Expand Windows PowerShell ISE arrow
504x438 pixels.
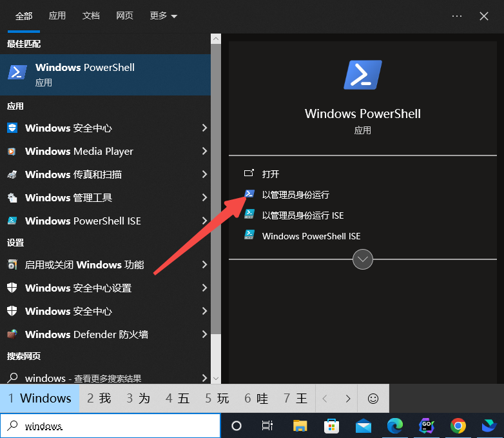tap(204, 221)
